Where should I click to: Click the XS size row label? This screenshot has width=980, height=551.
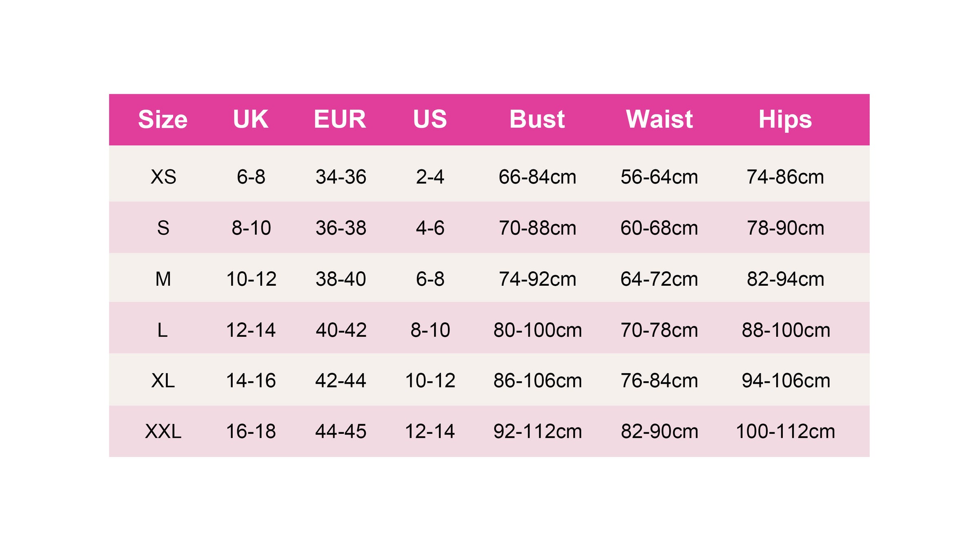(163, 177)
